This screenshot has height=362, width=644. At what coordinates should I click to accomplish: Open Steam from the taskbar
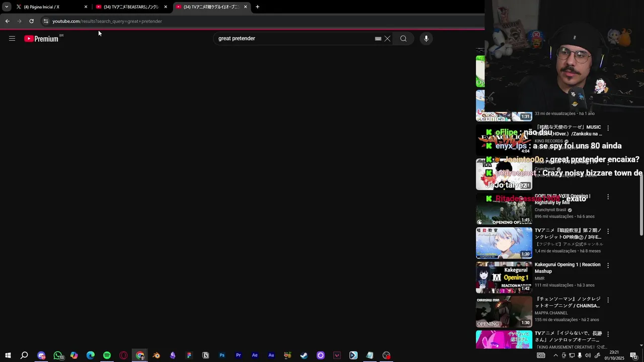(304, 355)
